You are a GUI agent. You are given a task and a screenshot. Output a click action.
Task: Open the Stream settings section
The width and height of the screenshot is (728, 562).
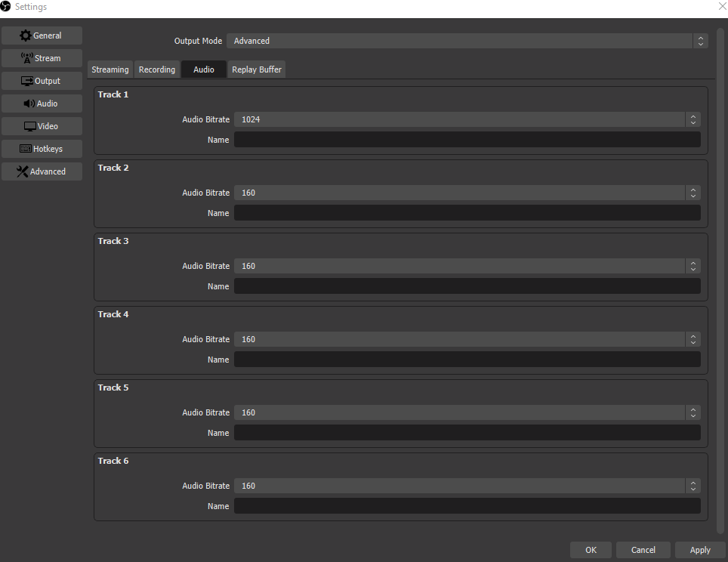click(x=42, y=58)
